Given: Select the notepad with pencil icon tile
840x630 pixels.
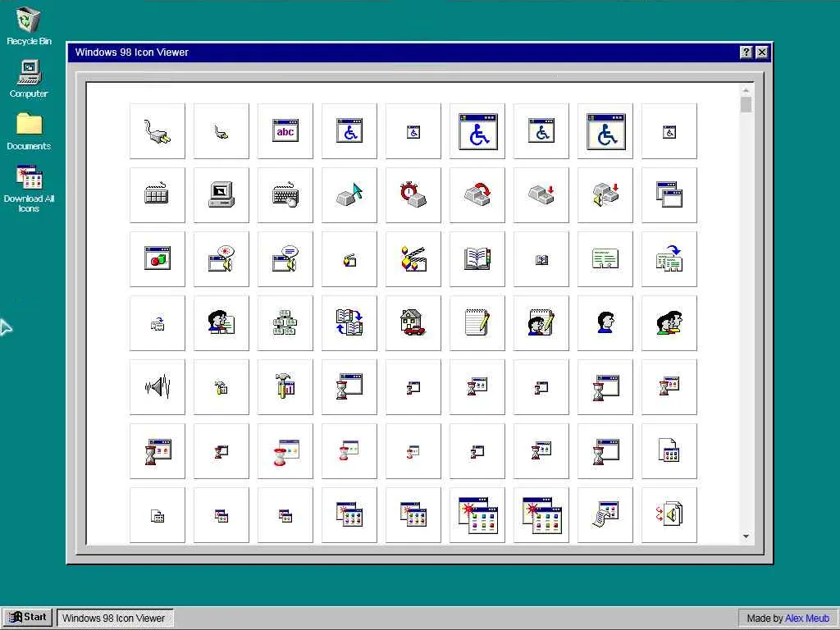Looking at the screenshot, I should (477, 323).
